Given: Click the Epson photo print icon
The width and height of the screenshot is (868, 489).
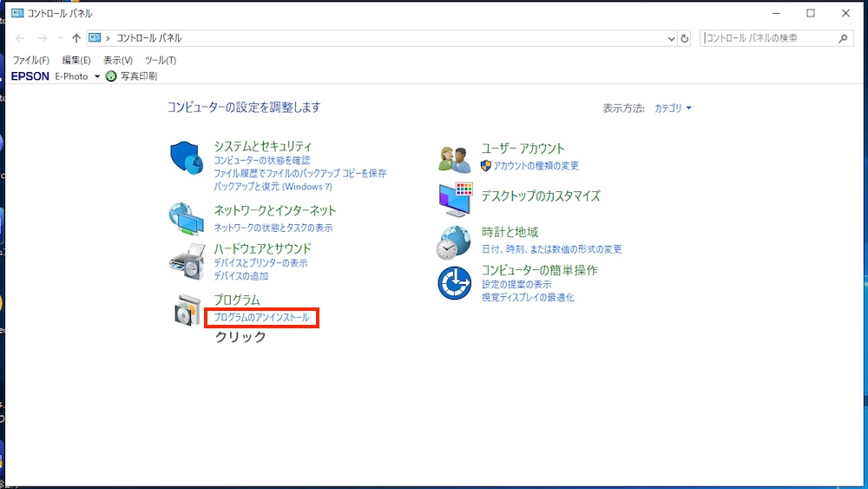Looking at the screenshot, I should pyautogui.click(x=111, y=76).
